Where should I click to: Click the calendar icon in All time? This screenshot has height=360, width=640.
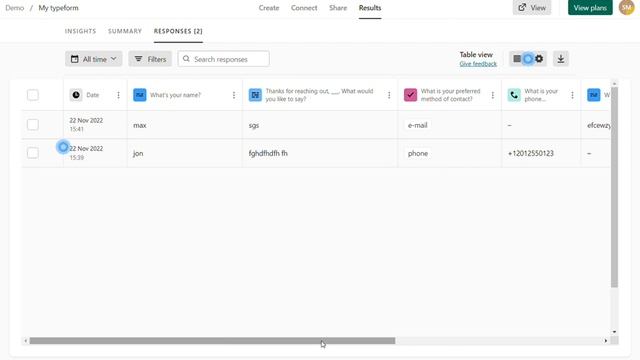click(75, 59)
